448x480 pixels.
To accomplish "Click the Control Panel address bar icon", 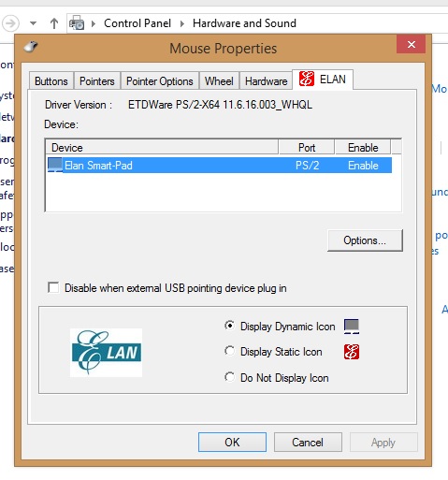I will pyautogui.click(x=77, y=23).
